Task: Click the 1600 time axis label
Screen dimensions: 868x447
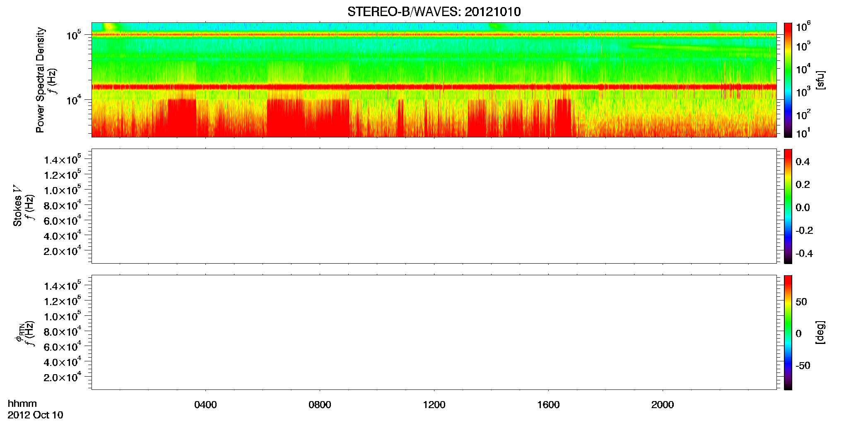Action: coord(548,405)
